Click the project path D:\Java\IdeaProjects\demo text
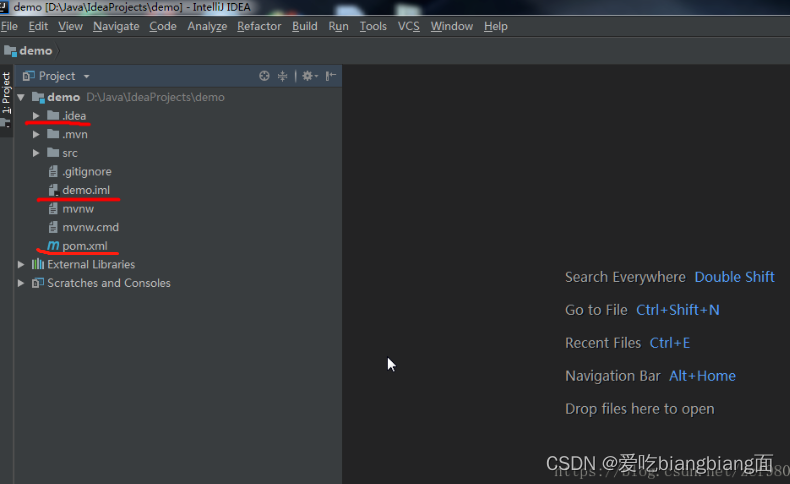 pyautogui.click(x=155, y=97)
